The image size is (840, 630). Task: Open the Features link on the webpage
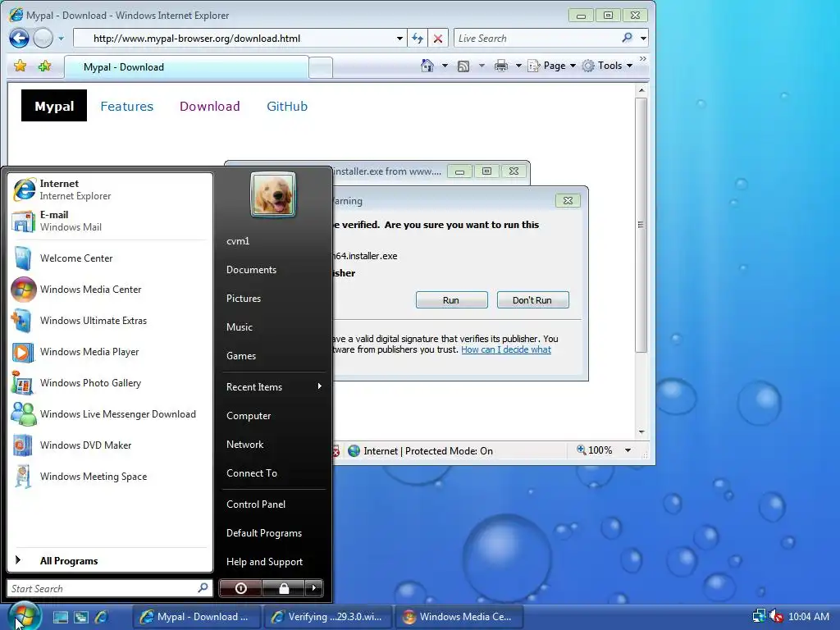pos(126,106)
